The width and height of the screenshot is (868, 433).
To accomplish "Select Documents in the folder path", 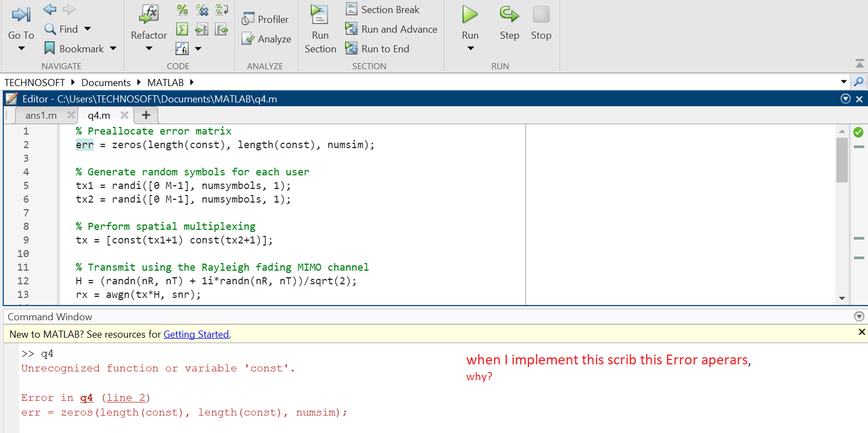I will click(106, 82).
